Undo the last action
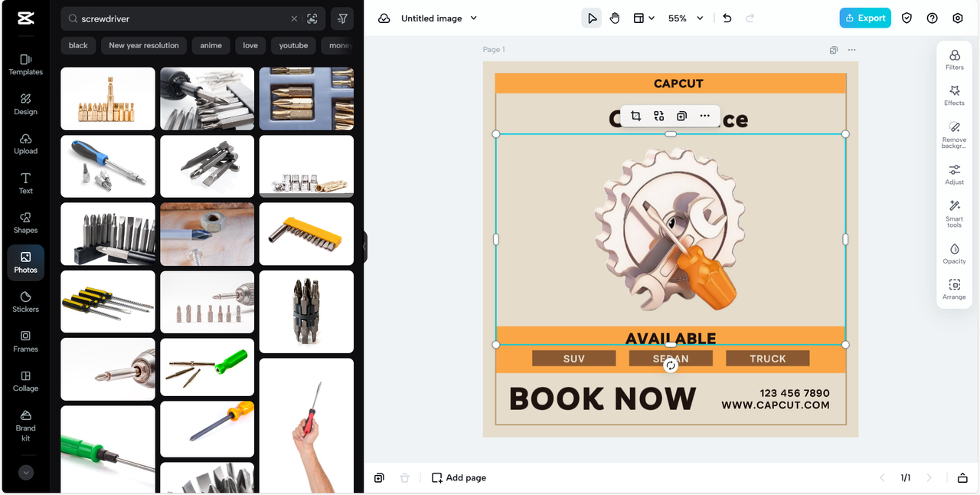Screen dimensions: 980x495 [x=727, y=18]
